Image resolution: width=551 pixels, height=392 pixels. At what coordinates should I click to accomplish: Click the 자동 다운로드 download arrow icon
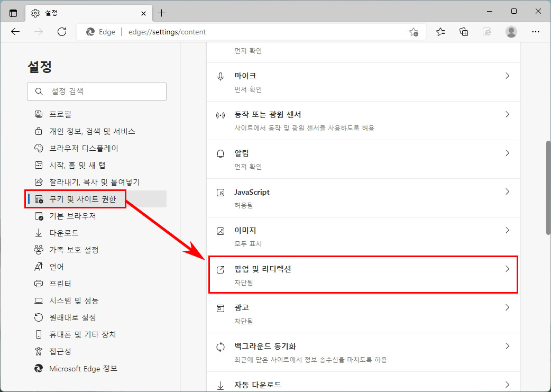click(221, 386)
